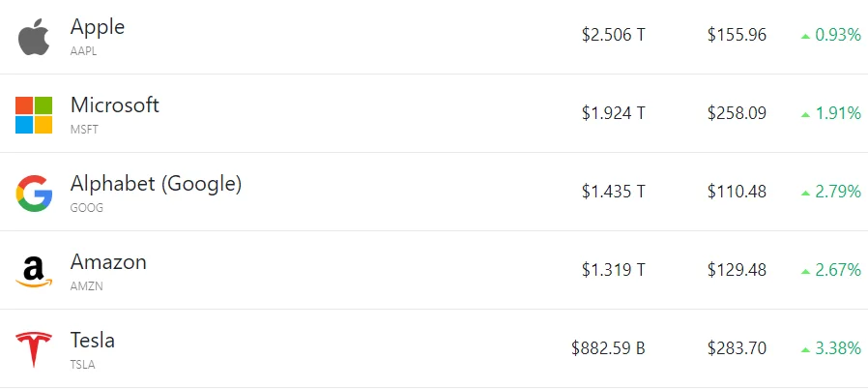Open the Amazon company link

pyautogui.click(x=108, y=262)
